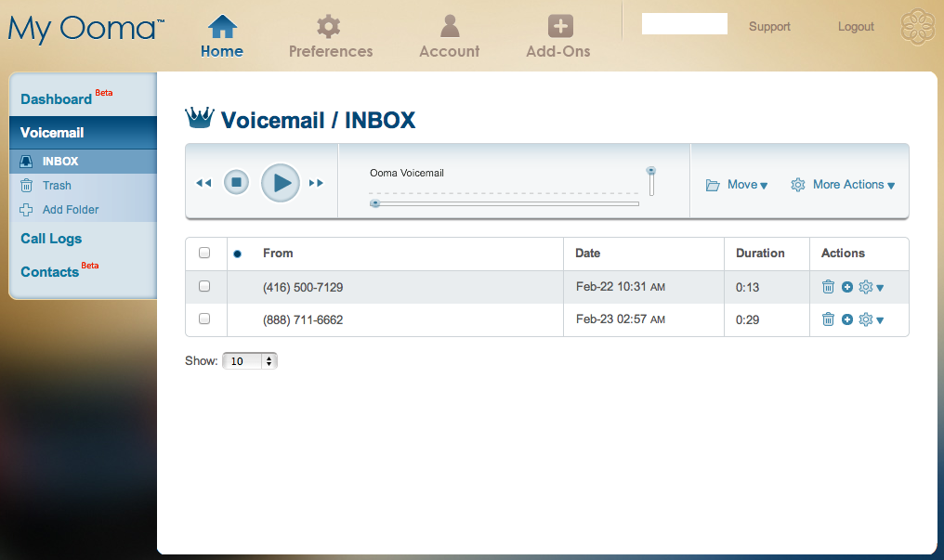Image resolution: width=944 pixels, height=560 pixels.
Task: Sort by the Date column header
Action: point(587,254)
